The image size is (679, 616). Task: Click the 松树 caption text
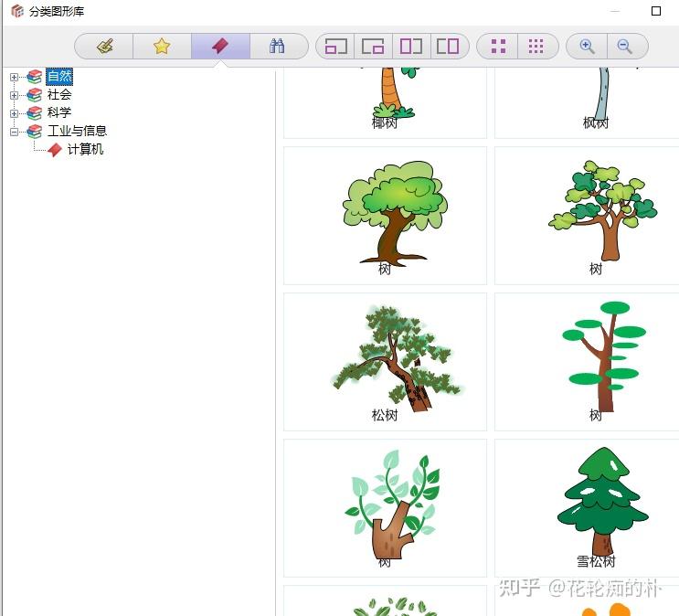pyautogui.click(x=385, y=415)
